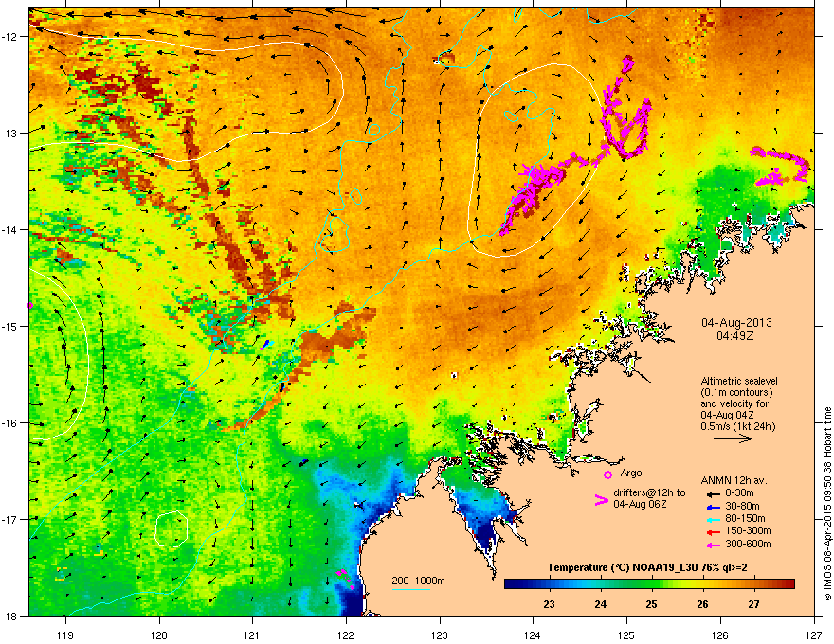Click the temperature color scale bar
This screenshot has height=644, width=834.
[649, 584]
